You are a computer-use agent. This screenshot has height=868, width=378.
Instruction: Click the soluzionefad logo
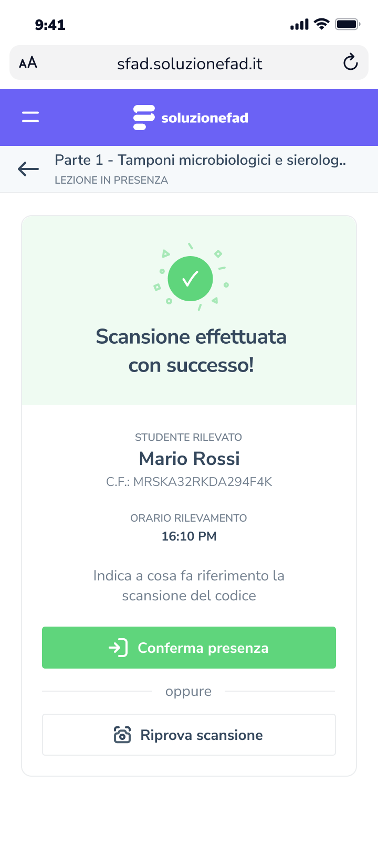(x=191, y=118)
